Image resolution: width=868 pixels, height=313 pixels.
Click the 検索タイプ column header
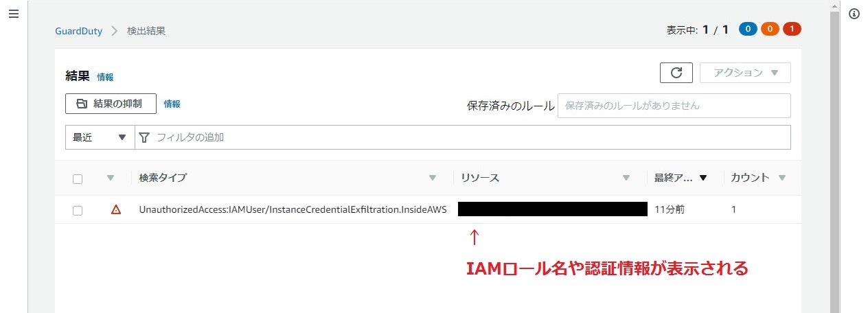point(163,178)
